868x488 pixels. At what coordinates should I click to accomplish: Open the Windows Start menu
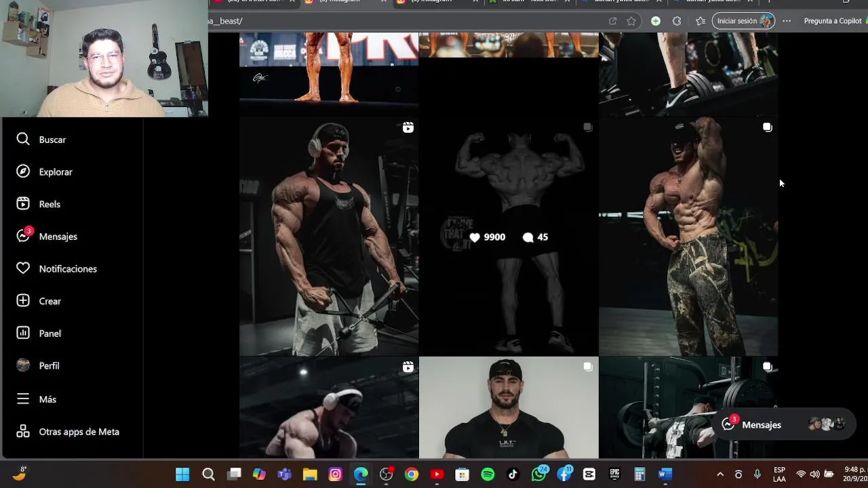pyautogui.click(x=182, y=474)
